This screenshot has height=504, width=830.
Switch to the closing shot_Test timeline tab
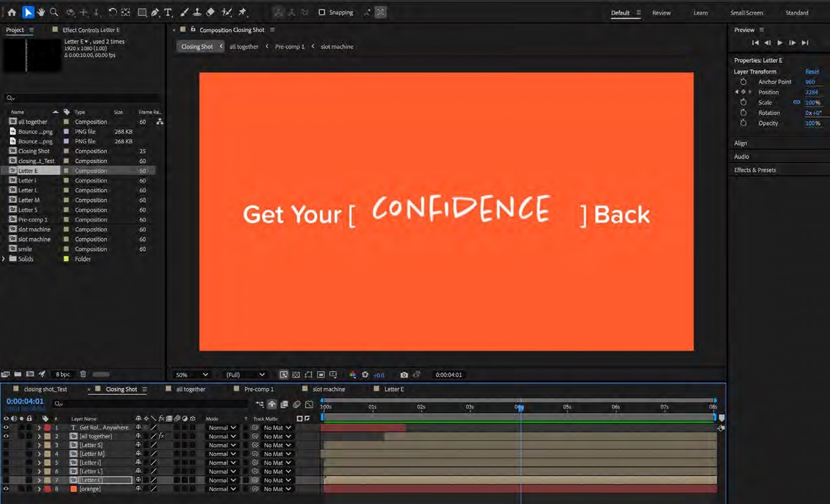46,389
